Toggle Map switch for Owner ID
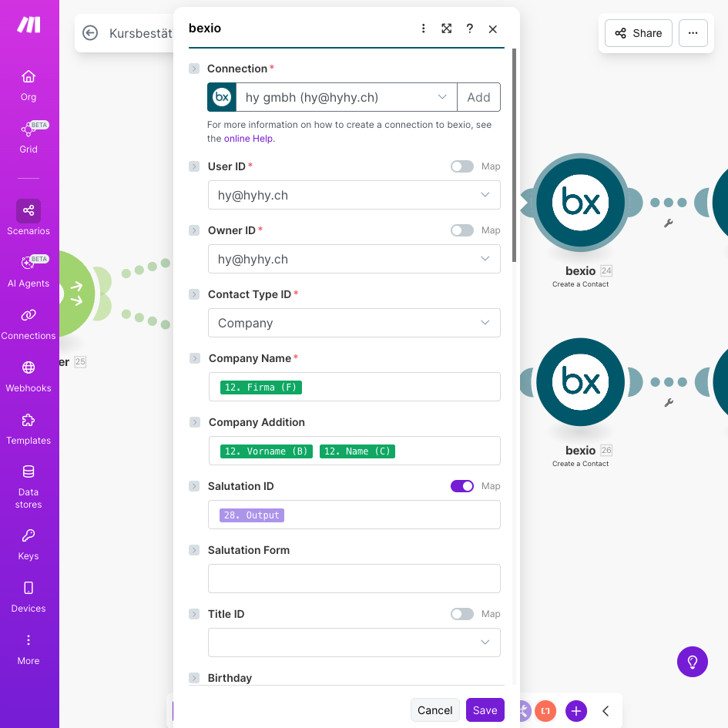Viewport: 728px width, 728px height. pyautogui.click(x=462, y=230)
